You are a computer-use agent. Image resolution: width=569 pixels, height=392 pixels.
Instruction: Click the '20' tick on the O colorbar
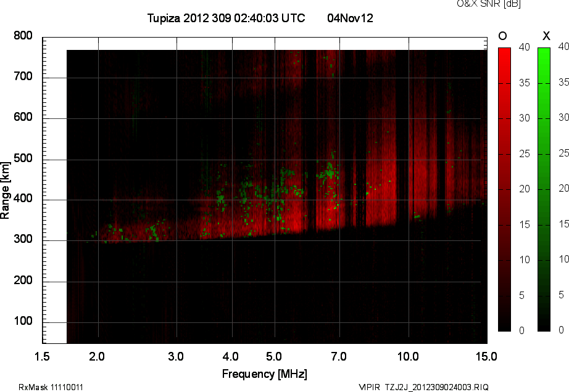click(x=525, y=189)
